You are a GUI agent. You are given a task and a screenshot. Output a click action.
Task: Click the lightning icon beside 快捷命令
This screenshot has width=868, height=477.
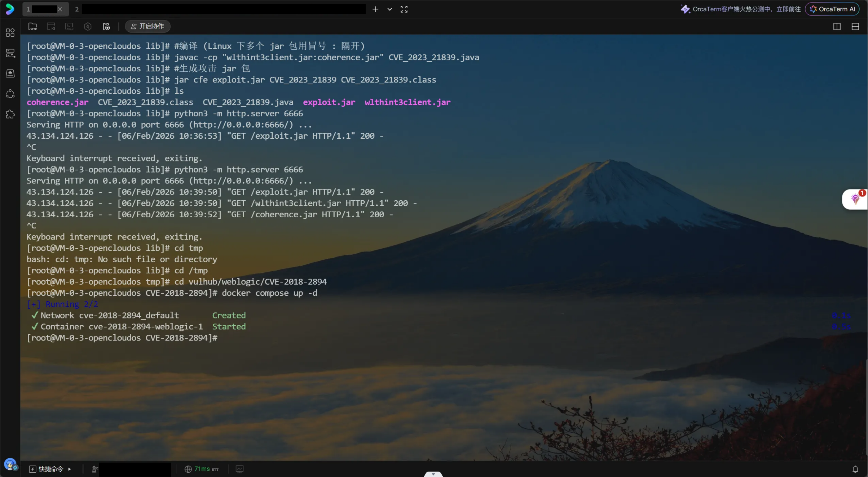point(32,469)
